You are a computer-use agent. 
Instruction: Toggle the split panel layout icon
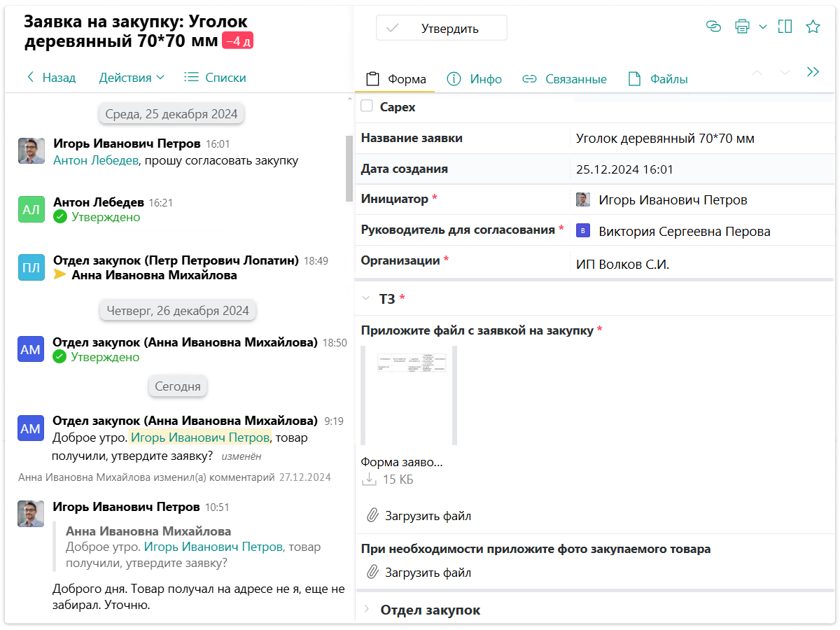pyautogui.click(x=785, y=27)
